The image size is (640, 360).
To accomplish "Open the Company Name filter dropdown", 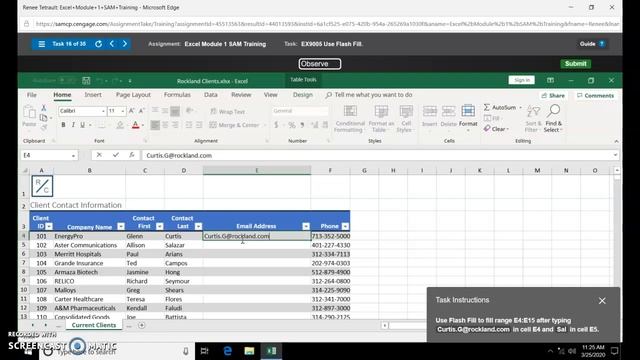I will 121,227.
